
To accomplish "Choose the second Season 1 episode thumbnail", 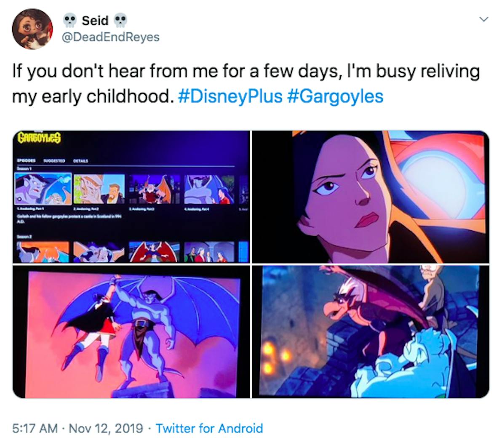I will 99,189.
